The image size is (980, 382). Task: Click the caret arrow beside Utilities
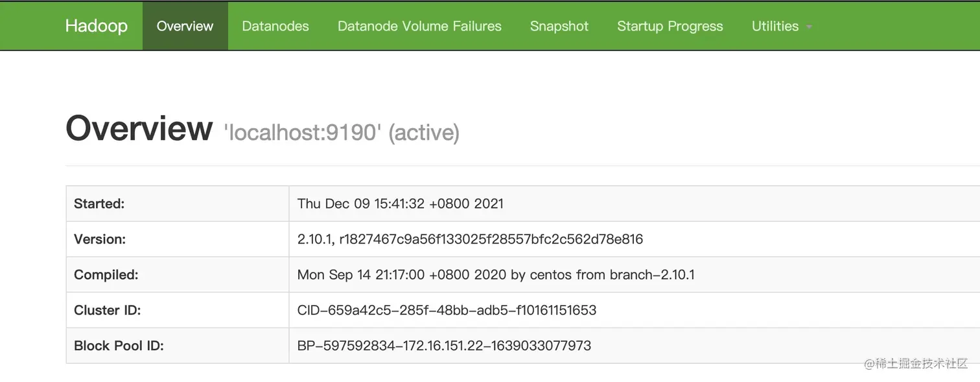tap(809, 27)
